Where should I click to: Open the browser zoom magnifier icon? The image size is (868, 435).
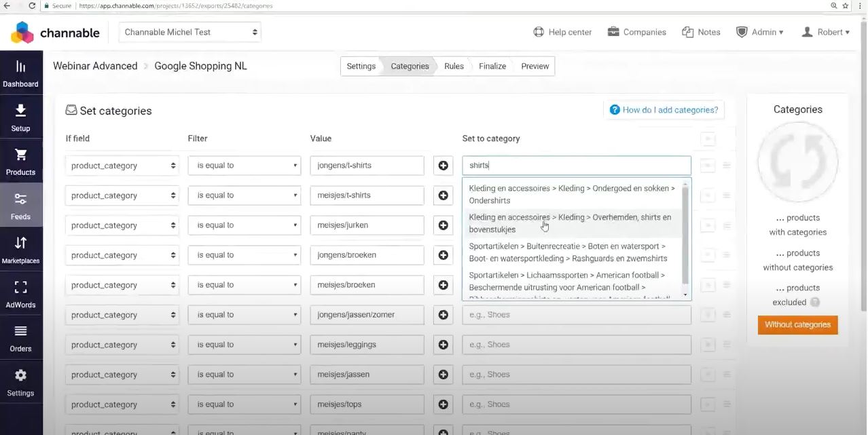833,5
